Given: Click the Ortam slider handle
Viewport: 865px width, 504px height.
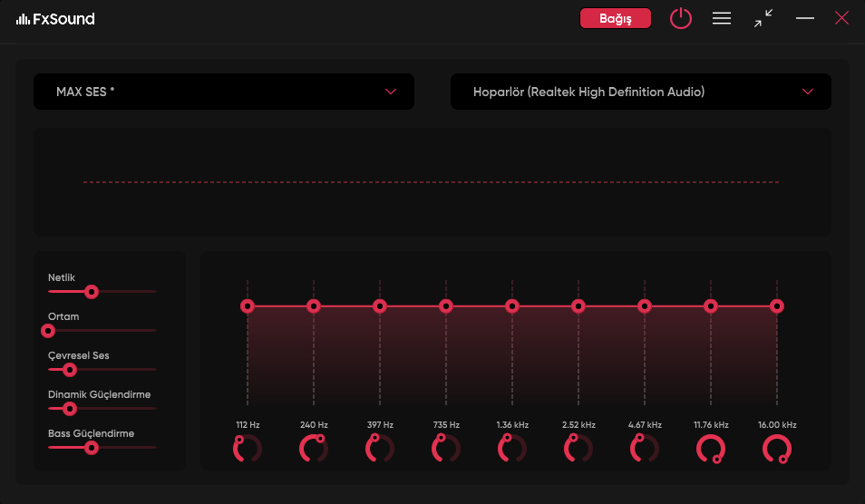Looking at the screenshot, I should tap(48, 331).
